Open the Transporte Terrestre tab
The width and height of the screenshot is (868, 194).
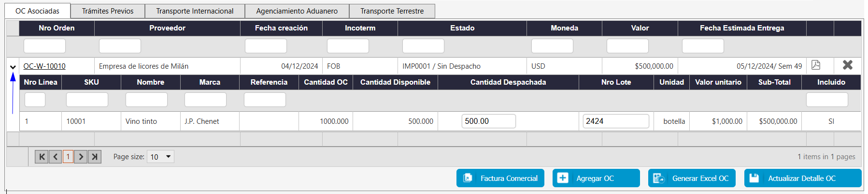392,11
